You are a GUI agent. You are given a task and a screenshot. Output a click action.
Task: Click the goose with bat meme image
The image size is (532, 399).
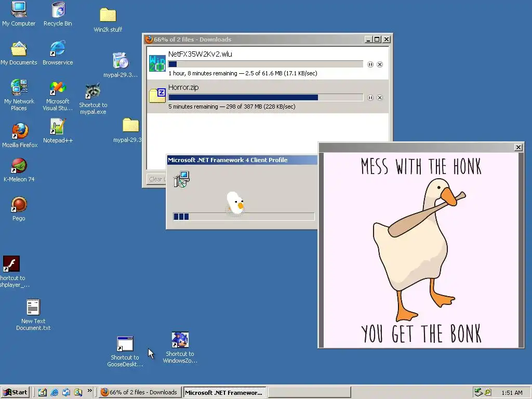pos(421,250)
